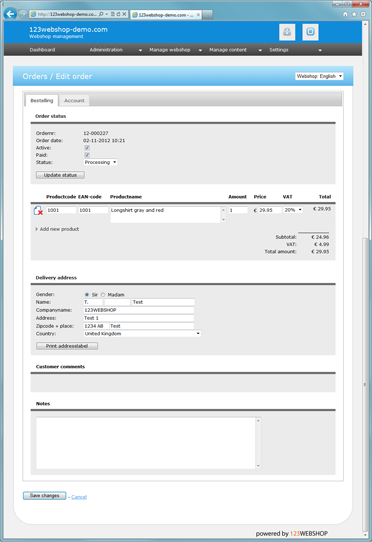Image resolution: width=372 pixels, height=542 pixels.
Task: Stop loading with address bar X icon
Action: tap(124, 14)
